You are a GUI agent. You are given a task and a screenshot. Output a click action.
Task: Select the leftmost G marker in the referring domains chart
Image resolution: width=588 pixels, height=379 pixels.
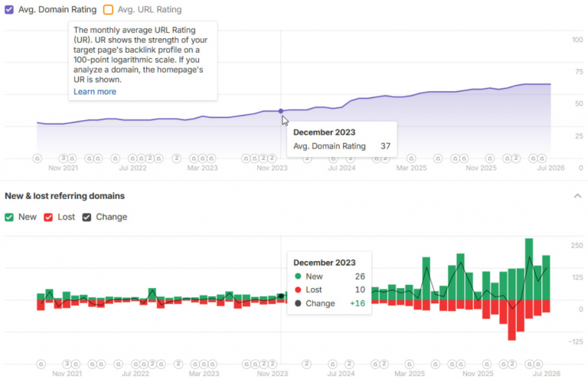[x=41, y=364]
